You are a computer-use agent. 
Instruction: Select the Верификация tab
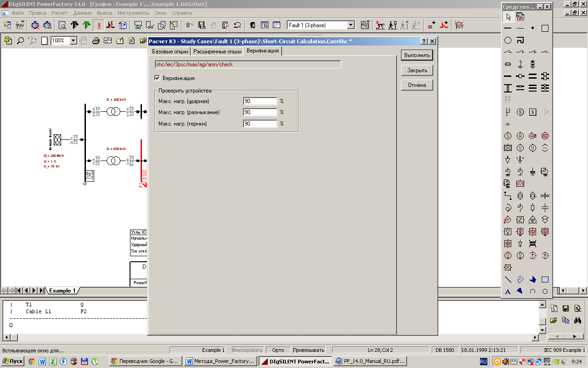(x=263, y=51)
